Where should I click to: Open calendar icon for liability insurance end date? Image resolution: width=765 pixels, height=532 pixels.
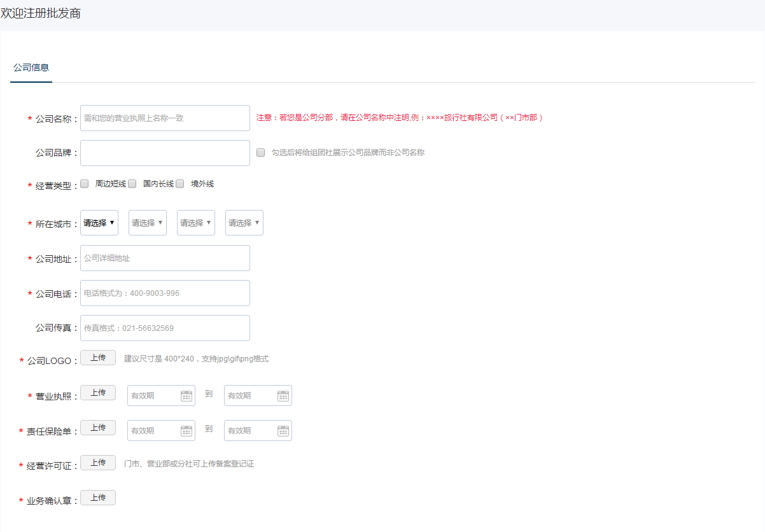click(283, 431)
